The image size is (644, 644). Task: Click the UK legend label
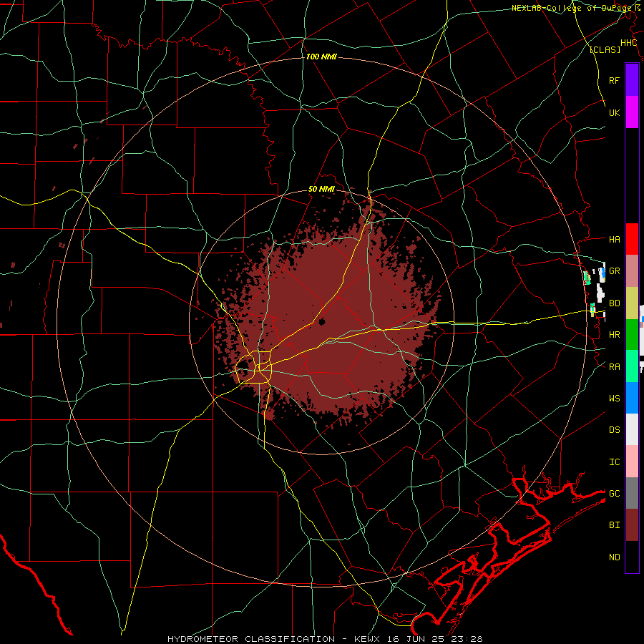614,112
